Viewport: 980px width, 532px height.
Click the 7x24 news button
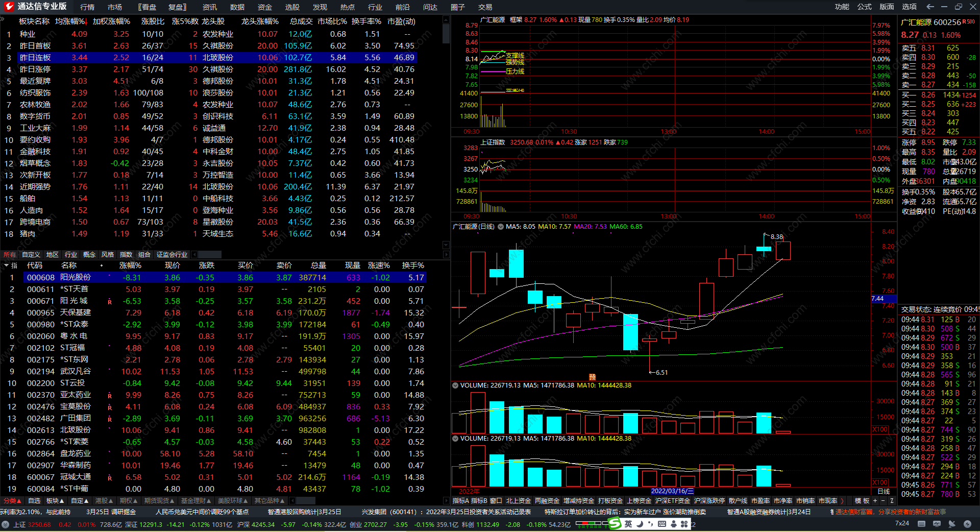click(902, 523)
